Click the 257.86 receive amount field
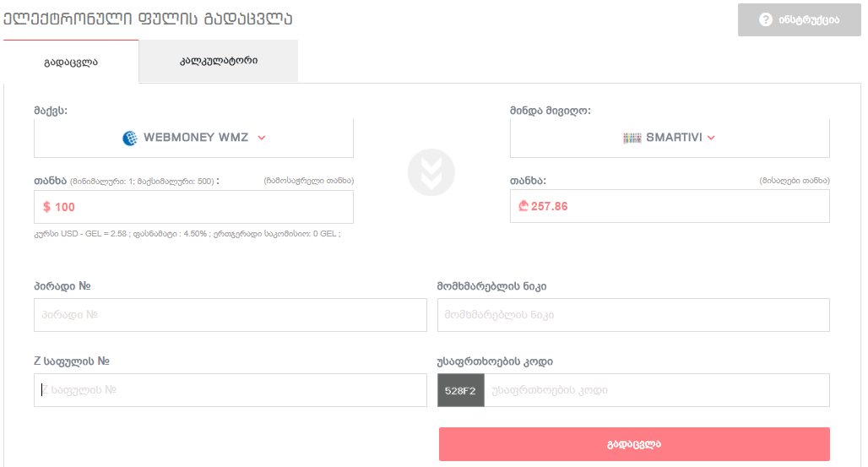Viewport: 868px width, 467px height. 670,207
